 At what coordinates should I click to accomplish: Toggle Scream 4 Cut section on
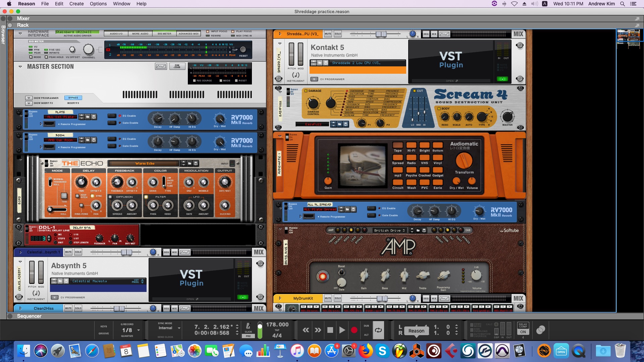414,91
